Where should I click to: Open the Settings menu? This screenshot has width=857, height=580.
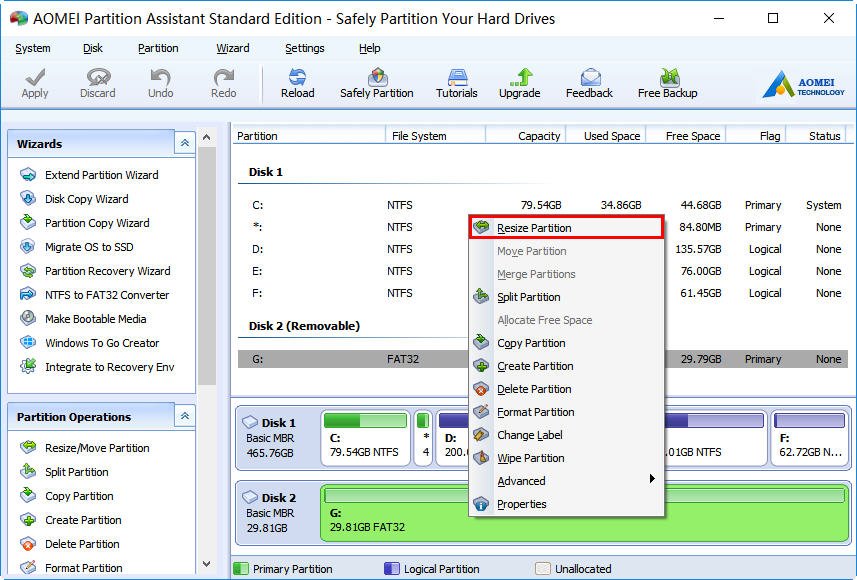click(x=304, y=48)
